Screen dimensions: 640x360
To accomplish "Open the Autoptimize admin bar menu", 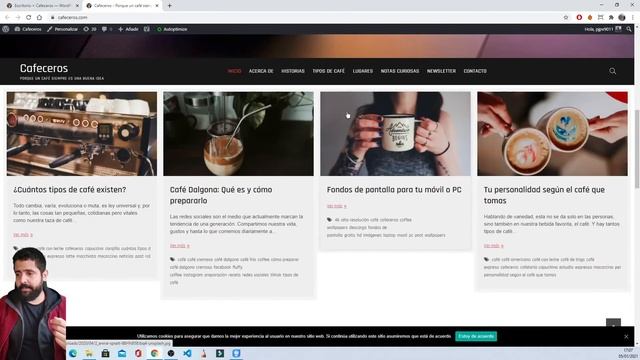I will click(x=172, y=29).
